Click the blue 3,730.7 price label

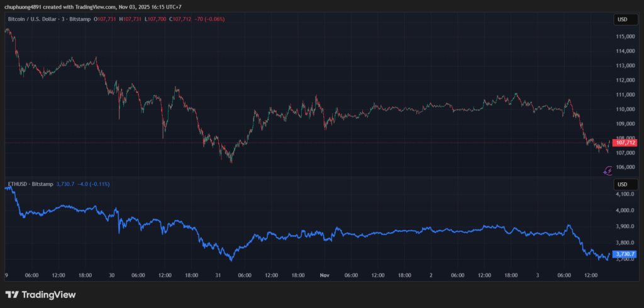(x=625, y=253)
